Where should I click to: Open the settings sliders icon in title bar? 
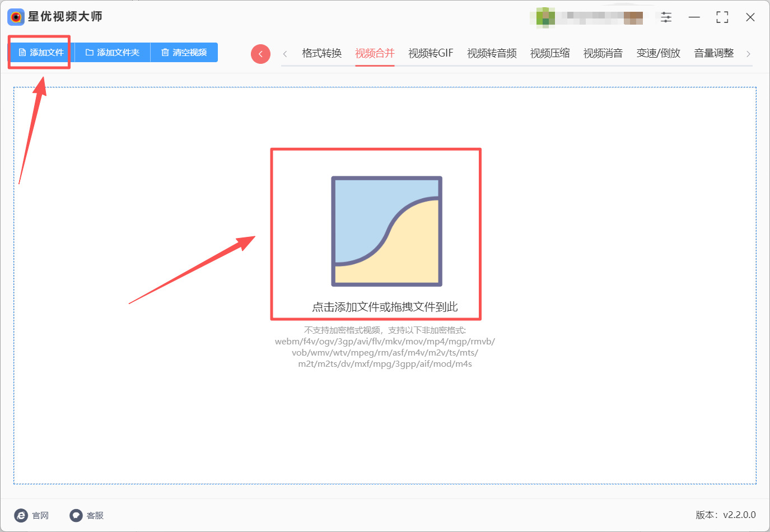(666, 17)
